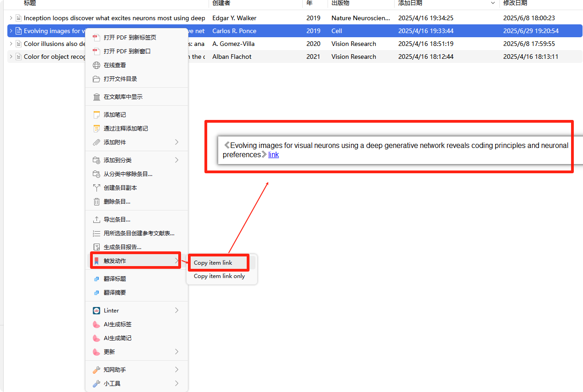Click the translate icon beside 翻译摘要
Viewport: 583px width, 392px height.
tap(96, 293)
